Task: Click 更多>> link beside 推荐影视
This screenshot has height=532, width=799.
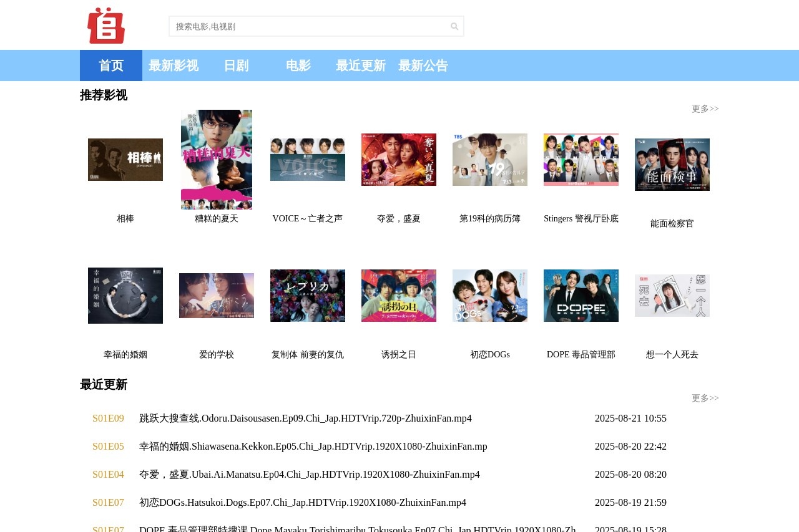Action: (x=705, y=109)
